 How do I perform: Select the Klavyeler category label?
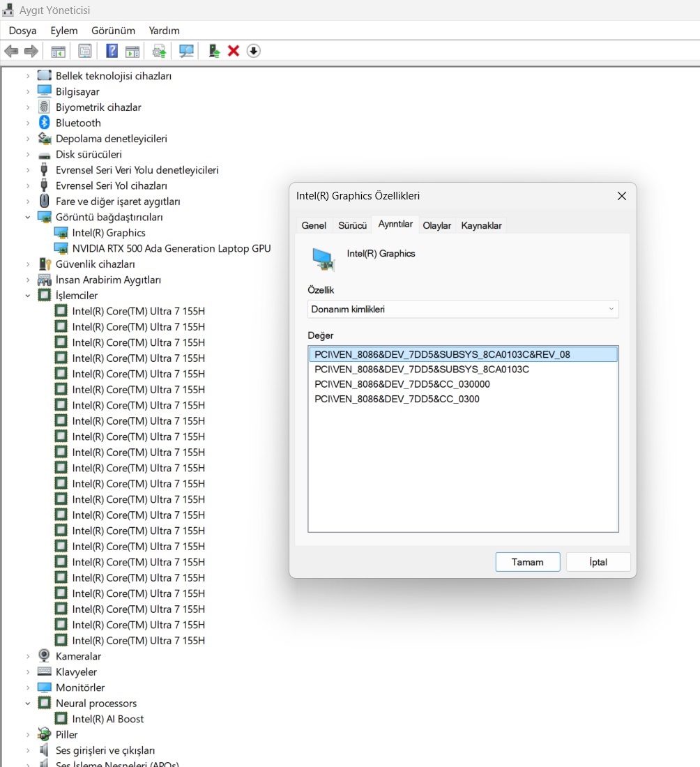[76, 672]
